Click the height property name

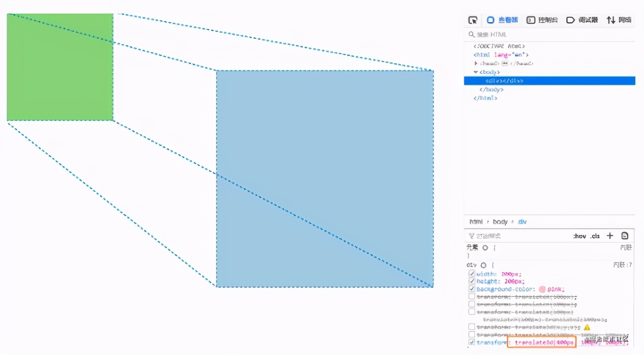487,281
